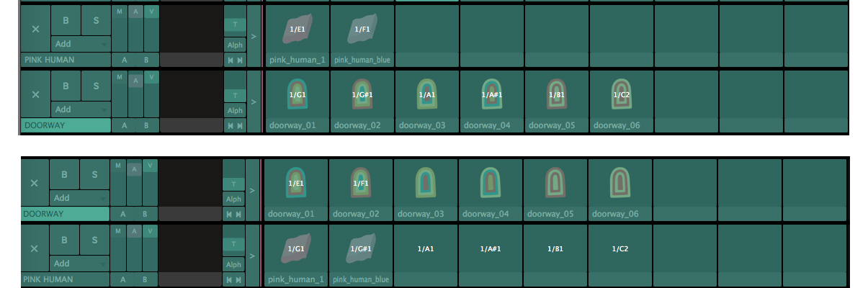The image size is (868, 288).
Task: Clear the DOORWAY layer in the lower panel
Action: coord(35,183)
